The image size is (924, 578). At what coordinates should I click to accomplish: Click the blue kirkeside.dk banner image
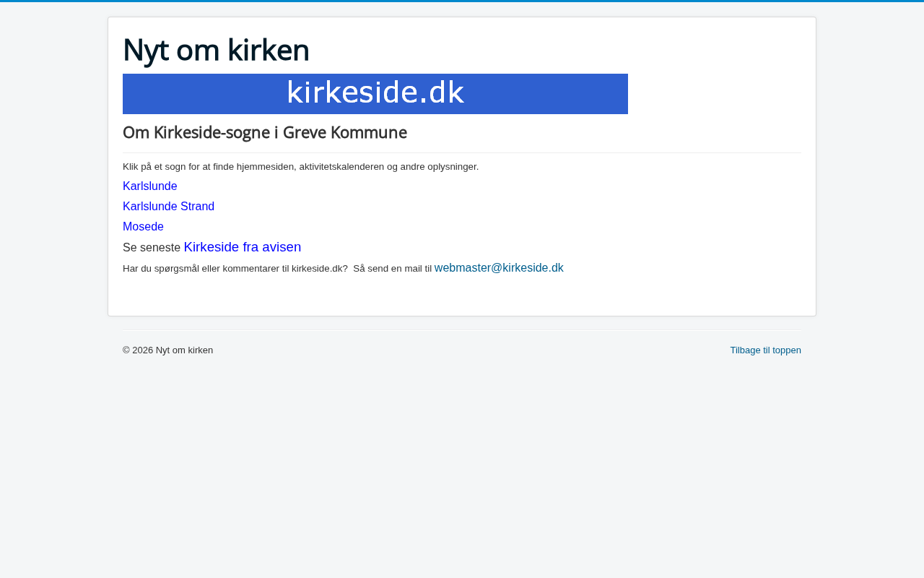click(x=375, y=94)
